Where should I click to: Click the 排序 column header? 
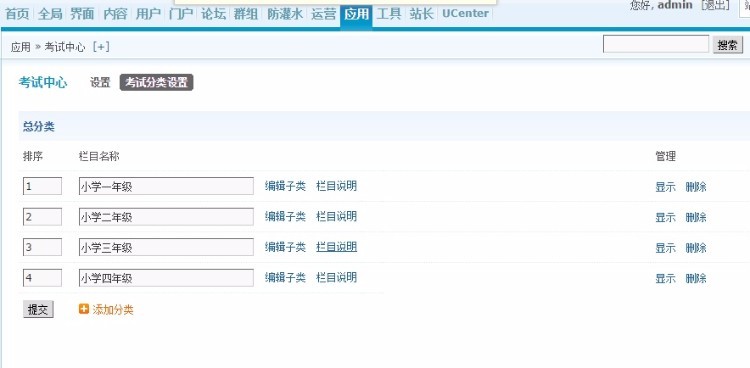(33, 156)
